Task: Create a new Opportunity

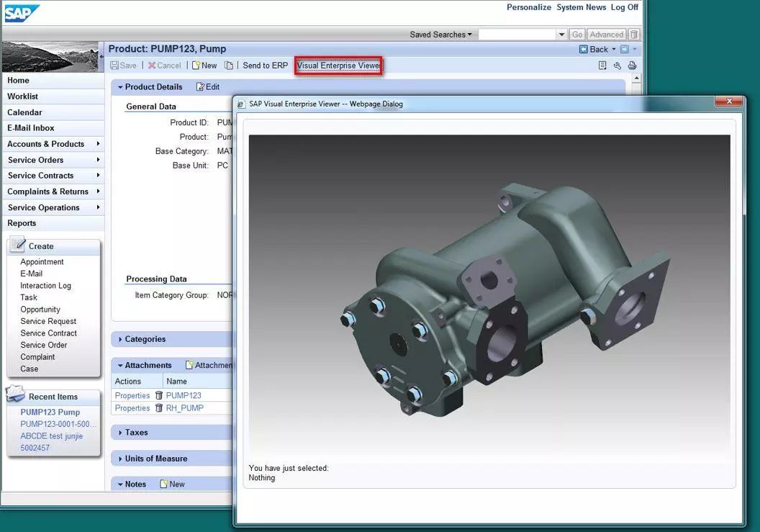Action: 40,310
